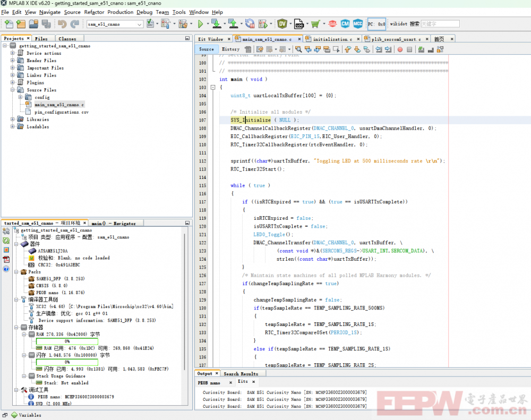Collapse the Source Files folder

point(13,90)
